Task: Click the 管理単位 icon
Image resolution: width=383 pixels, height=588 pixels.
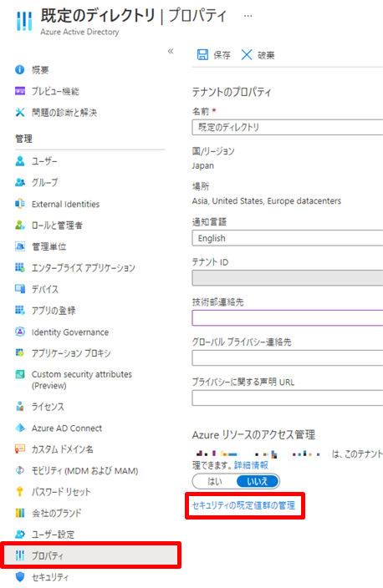Action: (20, 246)
